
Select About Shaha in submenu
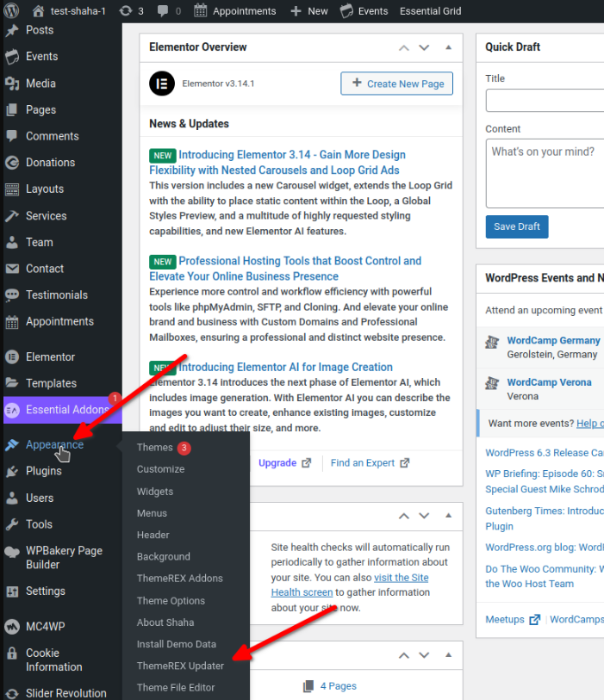click(165, 623)
